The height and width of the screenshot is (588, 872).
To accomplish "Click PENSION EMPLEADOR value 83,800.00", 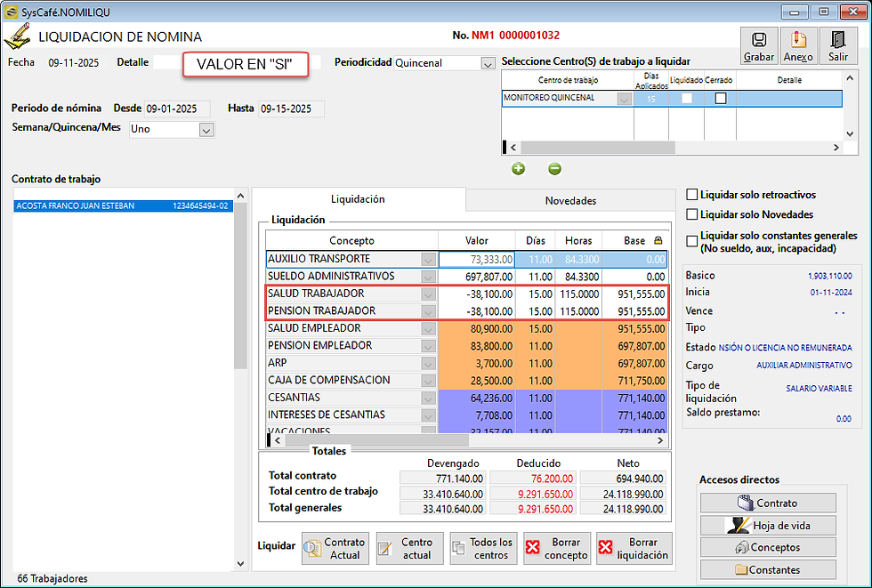I will [x=477, y=346].
